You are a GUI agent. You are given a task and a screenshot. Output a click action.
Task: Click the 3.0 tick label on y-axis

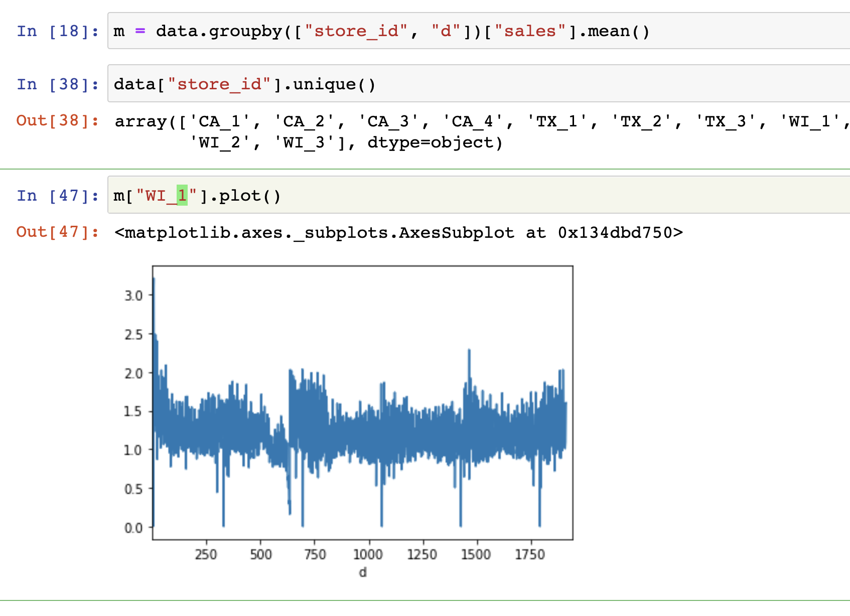[x=133, y=295]
